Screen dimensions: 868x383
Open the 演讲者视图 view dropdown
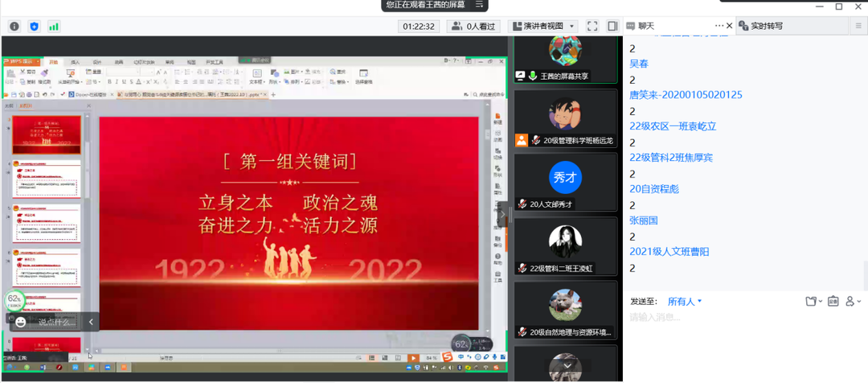tap(544, 27)
